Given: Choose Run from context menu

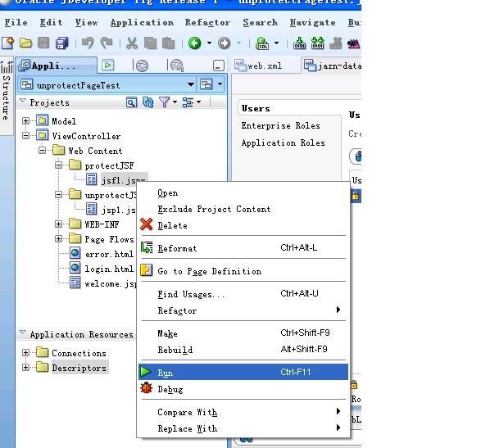Looking at the screenshot, I should (x=243, y=372).
